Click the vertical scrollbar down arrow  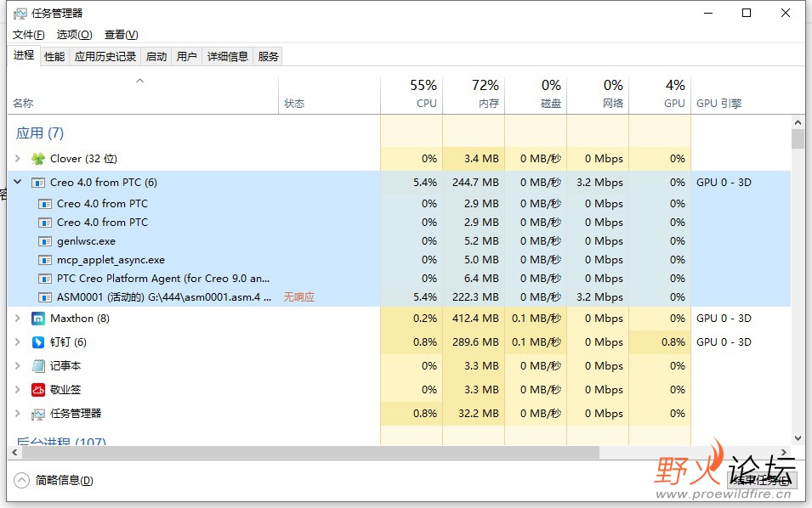coord(798,438)
